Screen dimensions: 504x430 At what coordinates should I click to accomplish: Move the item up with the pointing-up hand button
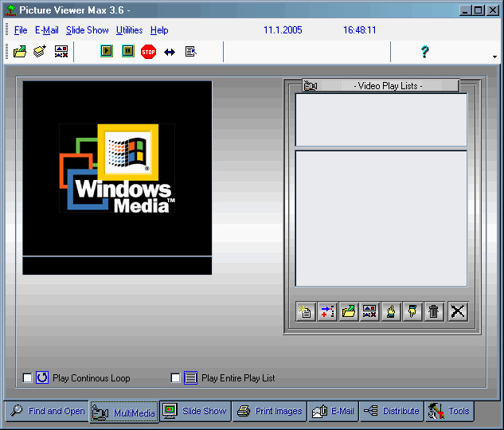tap(391, 311)
